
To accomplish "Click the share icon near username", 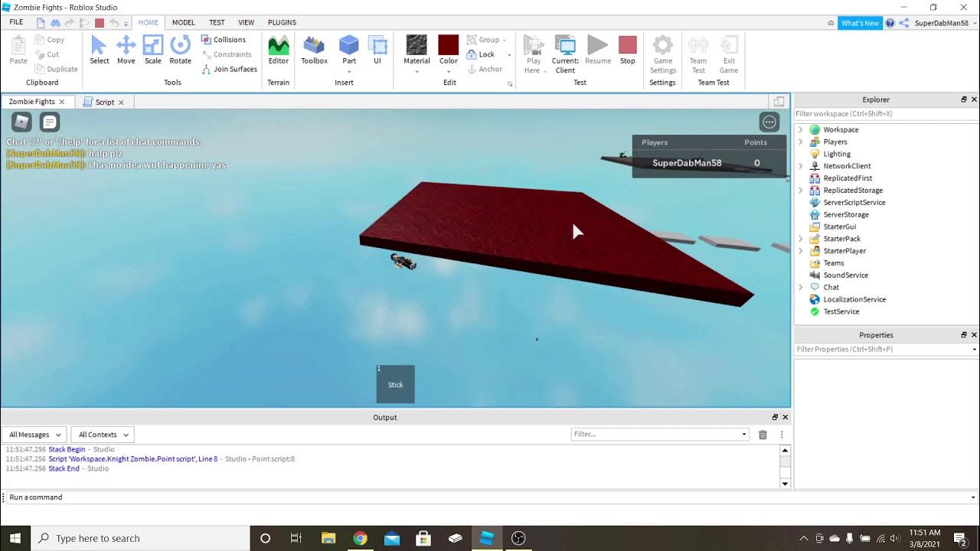I will point(903,23).
